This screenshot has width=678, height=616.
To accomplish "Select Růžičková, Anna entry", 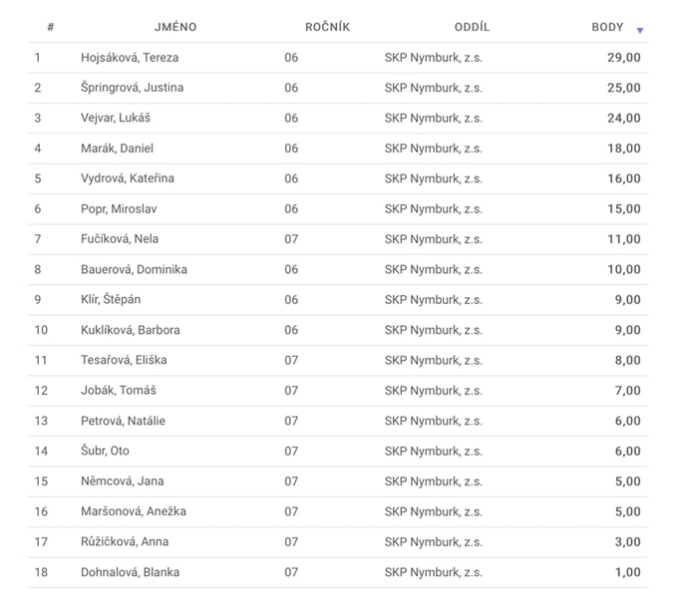I will [x=338, y=541].
